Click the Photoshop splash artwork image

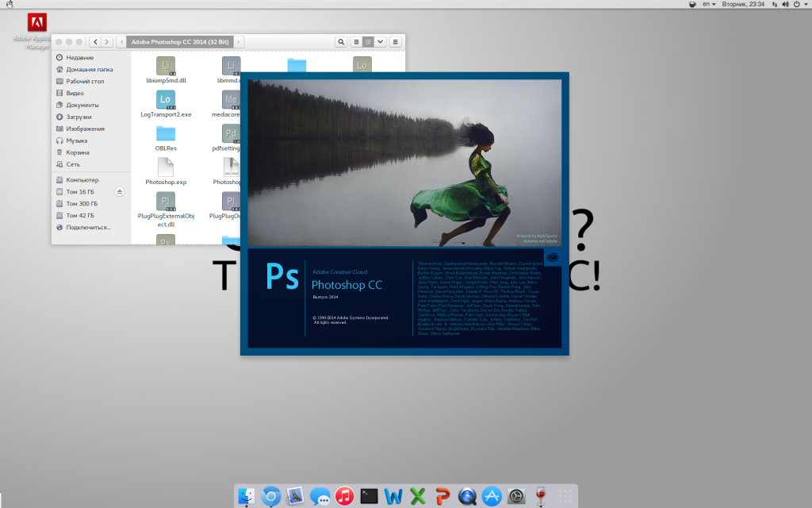coord(404,163)
